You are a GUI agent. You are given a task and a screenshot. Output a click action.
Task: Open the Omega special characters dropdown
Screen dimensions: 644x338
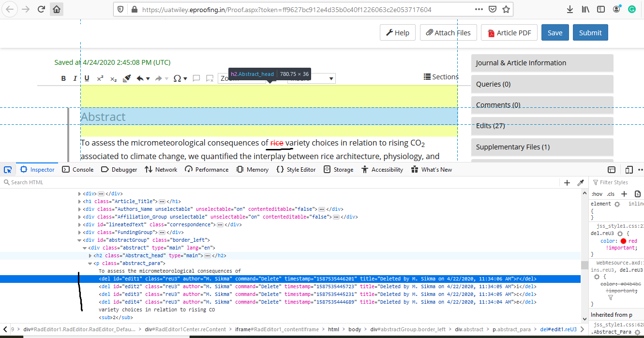(x=180, y=78)
